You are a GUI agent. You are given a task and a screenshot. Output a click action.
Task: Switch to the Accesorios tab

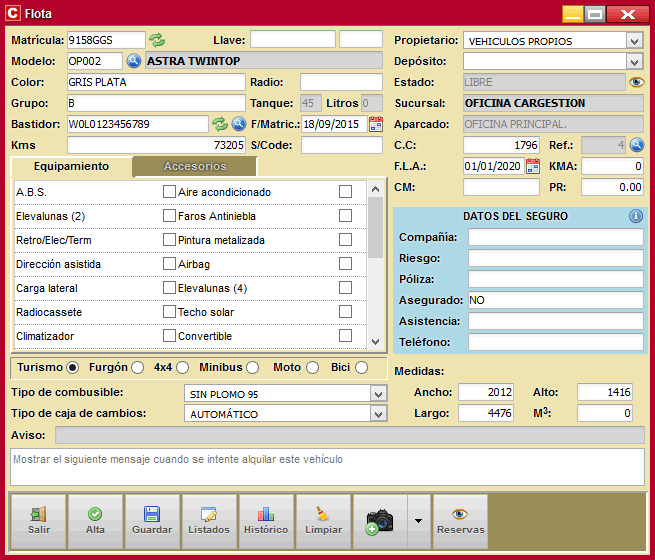click(x=195, y=166)
